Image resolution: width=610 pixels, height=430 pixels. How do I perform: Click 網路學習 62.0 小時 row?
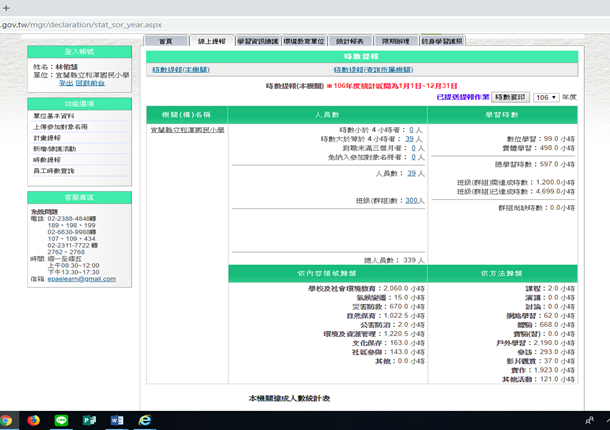(x=541, y=316)
